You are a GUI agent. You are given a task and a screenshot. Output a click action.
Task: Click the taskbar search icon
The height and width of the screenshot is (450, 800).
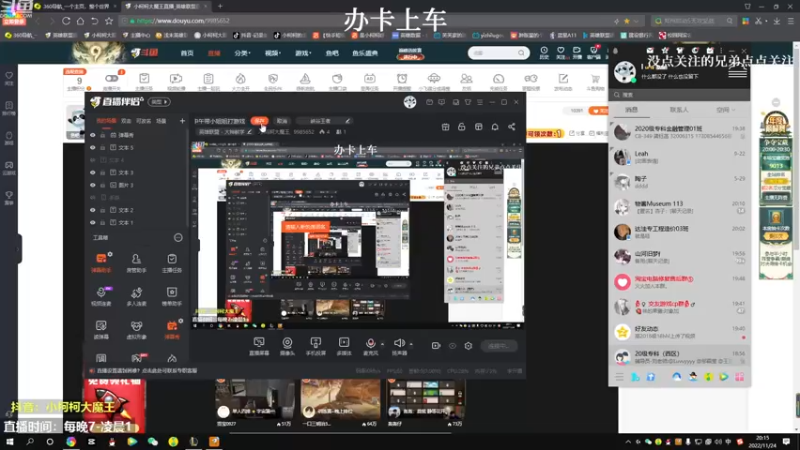tap(30, 441)
